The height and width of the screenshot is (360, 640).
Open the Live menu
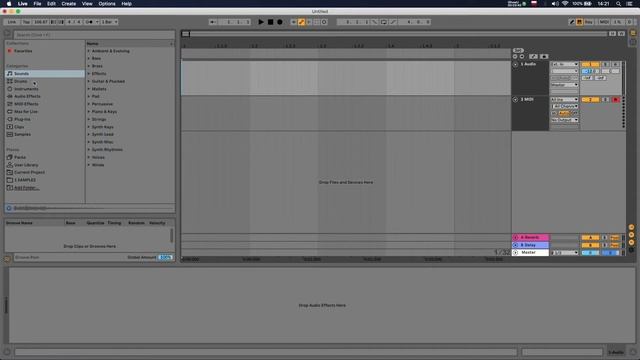point(22,4)
